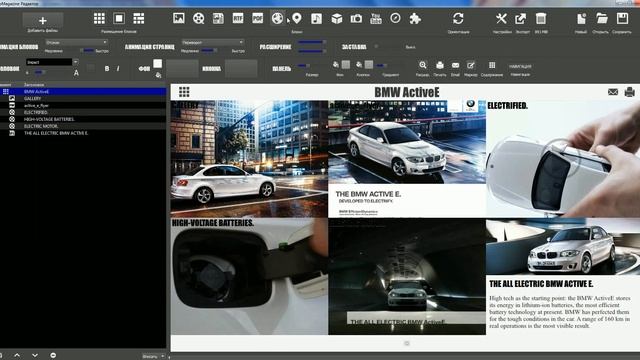Select the ELECTRIC MOTOR. row
This screenshot has width=640, height=360.
pos(83,126)
